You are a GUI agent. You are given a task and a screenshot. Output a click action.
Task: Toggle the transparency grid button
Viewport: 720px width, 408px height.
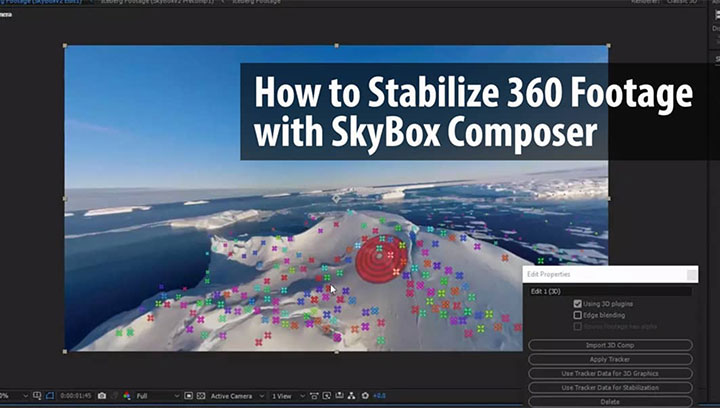tap(200, 396)
